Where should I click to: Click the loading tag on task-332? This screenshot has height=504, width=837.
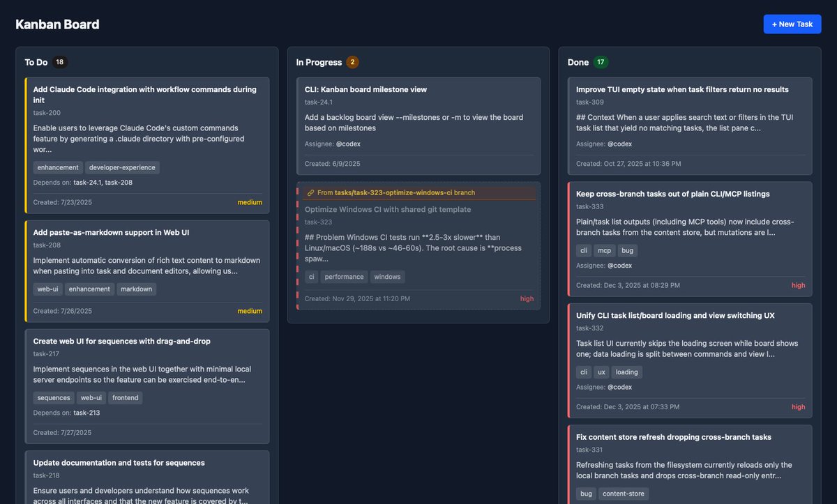627,372
